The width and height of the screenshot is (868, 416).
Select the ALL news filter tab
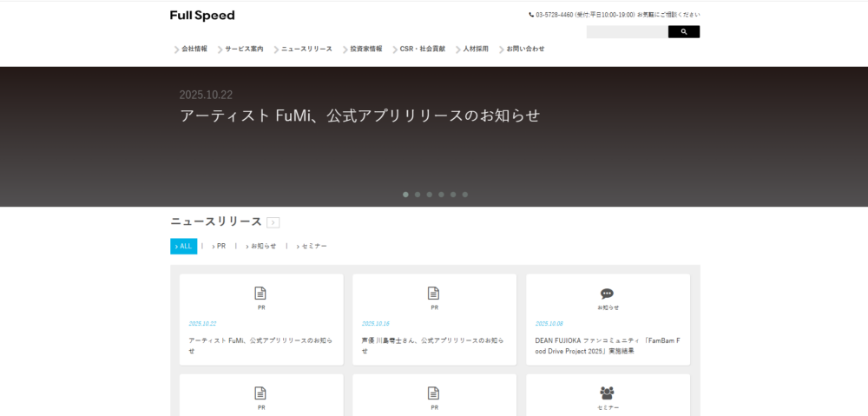click(184, 247)
